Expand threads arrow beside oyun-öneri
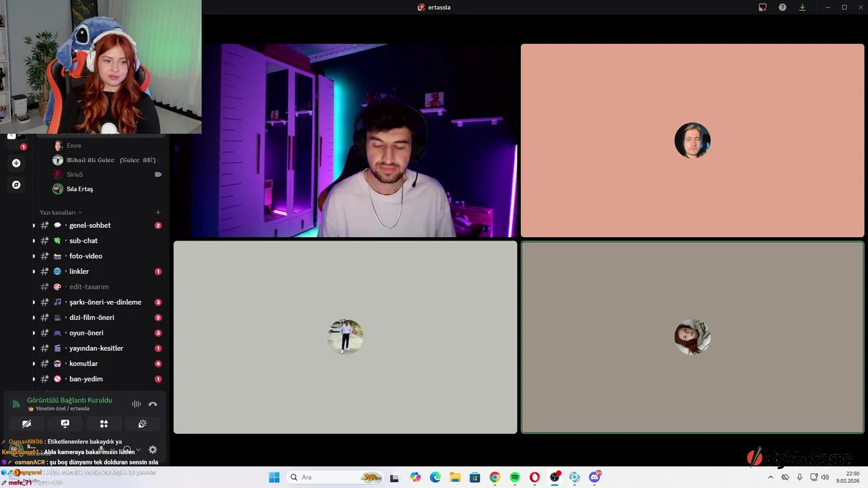This screenshot has height=488, width=868. click(34, 333)
